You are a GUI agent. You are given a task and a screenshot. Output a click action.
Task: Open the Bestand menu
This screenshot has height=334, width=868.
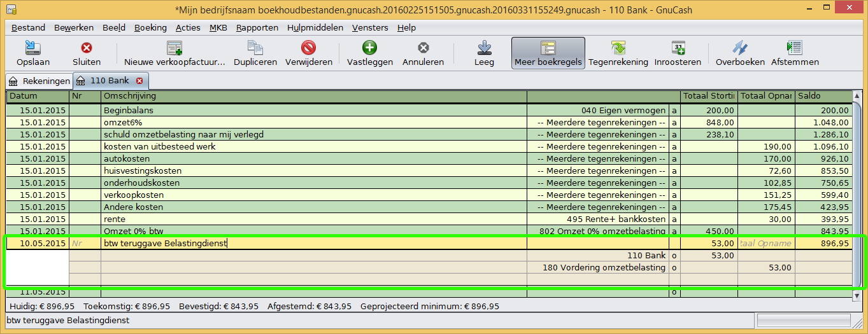click(x=28, y=27)
